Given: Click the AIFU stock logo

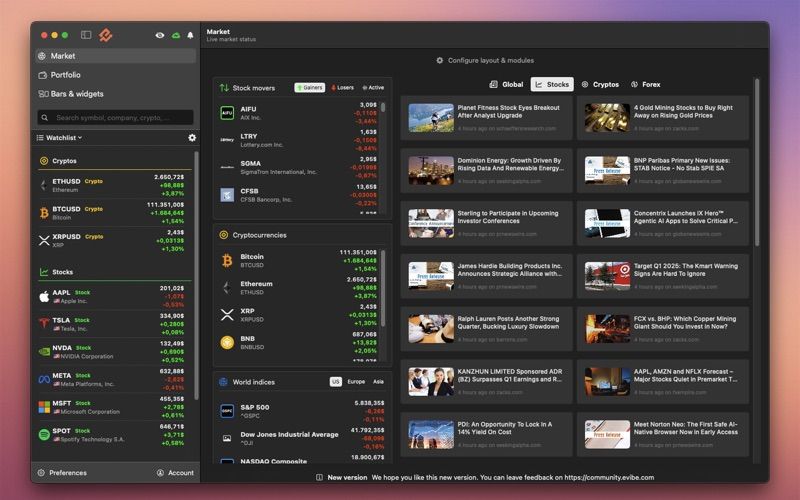Looking at the screenshot, I should click(227, 113).
